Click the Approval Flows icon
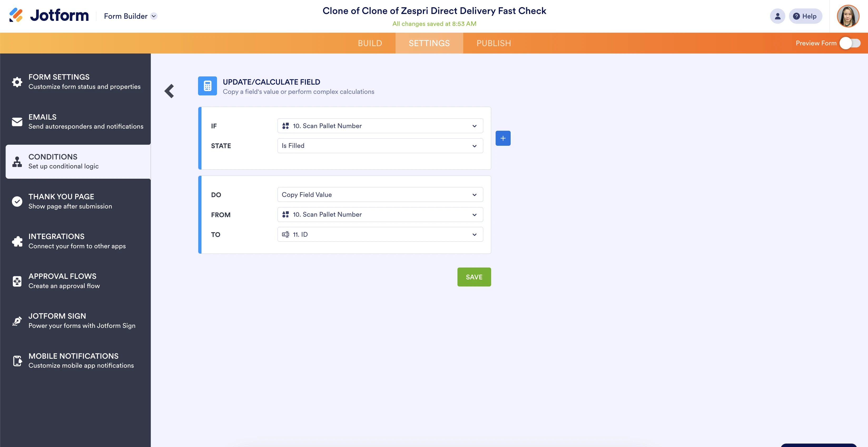The height and width of the screenshot is (447, 868). [17, 281]
